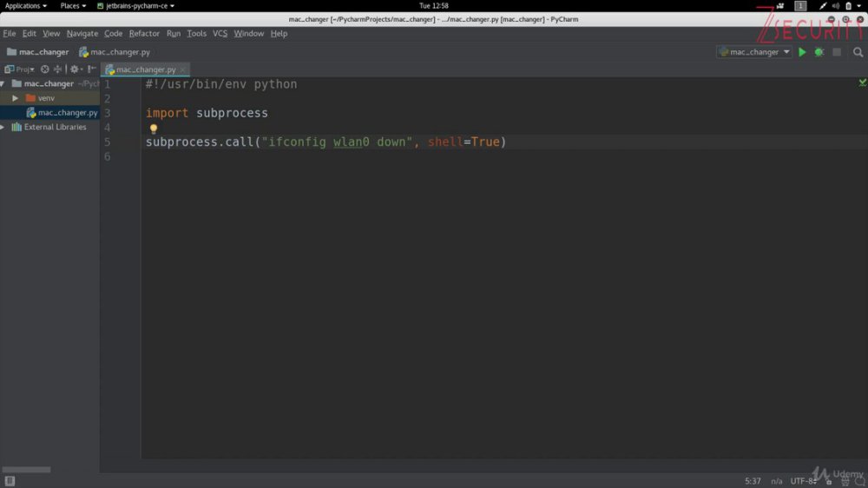Image resolution: width=868 pixels, height=488 pixels.
Task: Open the File menu
Action: [10, 33]
